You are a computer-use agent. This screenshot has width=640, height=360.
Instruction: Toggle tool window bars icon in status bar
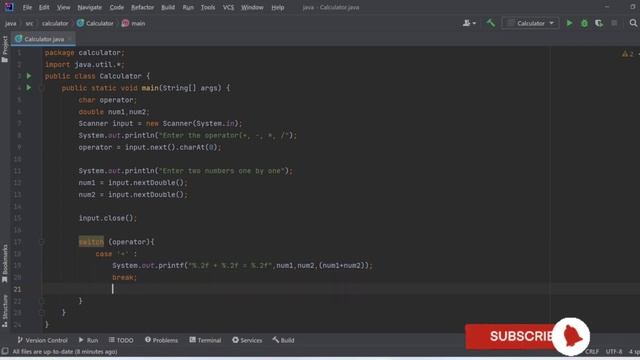click(5, 351)
